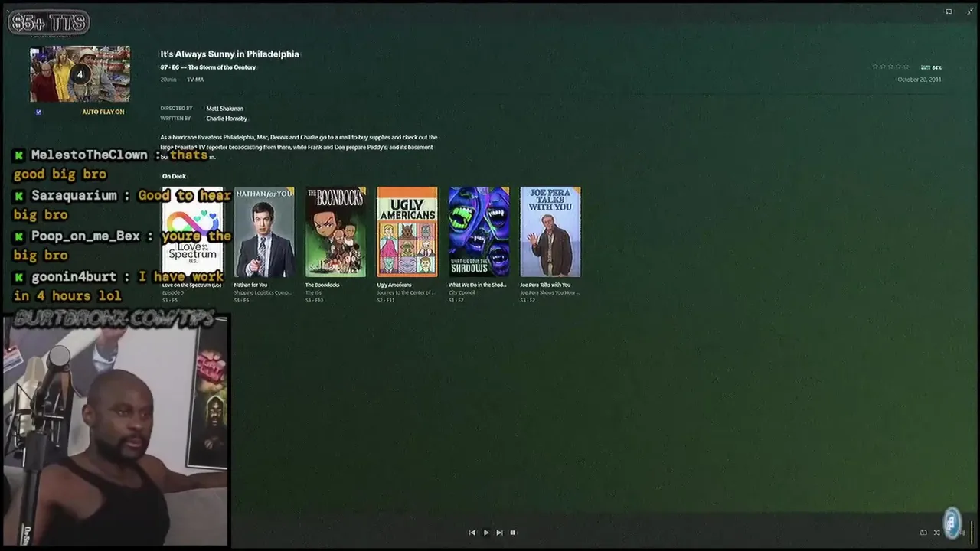Open episode link The Storm of the Century
The image size is (980, 551).
click(x=222, y=67)
